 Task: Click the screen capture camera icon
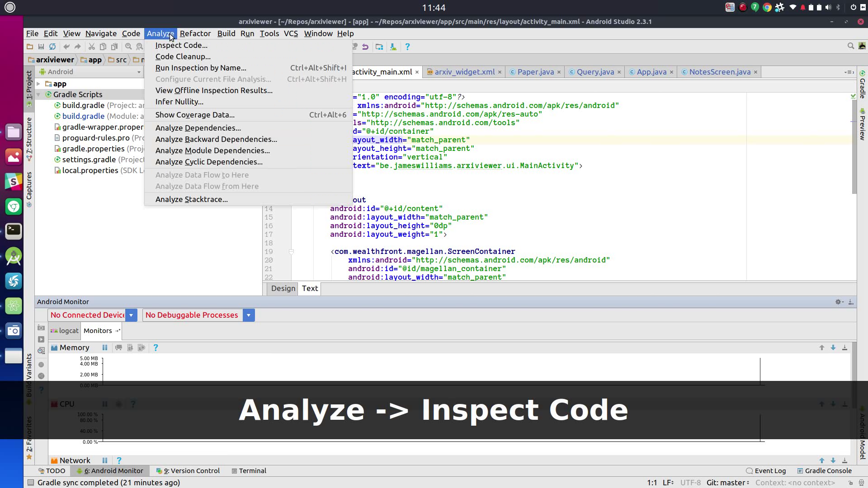pos(41,328)
